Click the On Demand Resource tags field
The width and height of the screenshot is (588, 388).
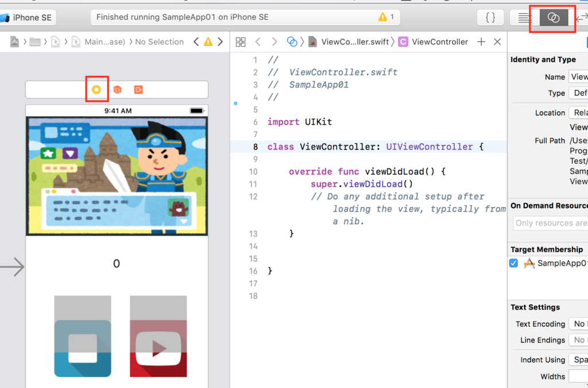[x=551, y=223]
